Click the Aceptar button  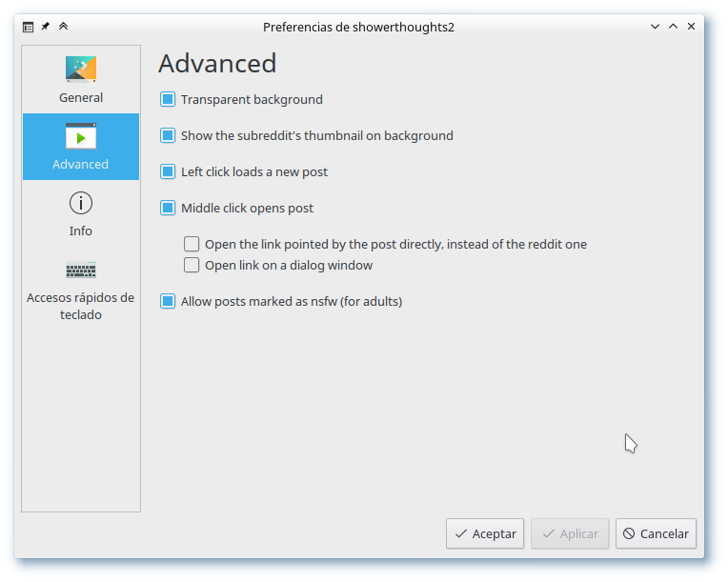click(485, 533)
